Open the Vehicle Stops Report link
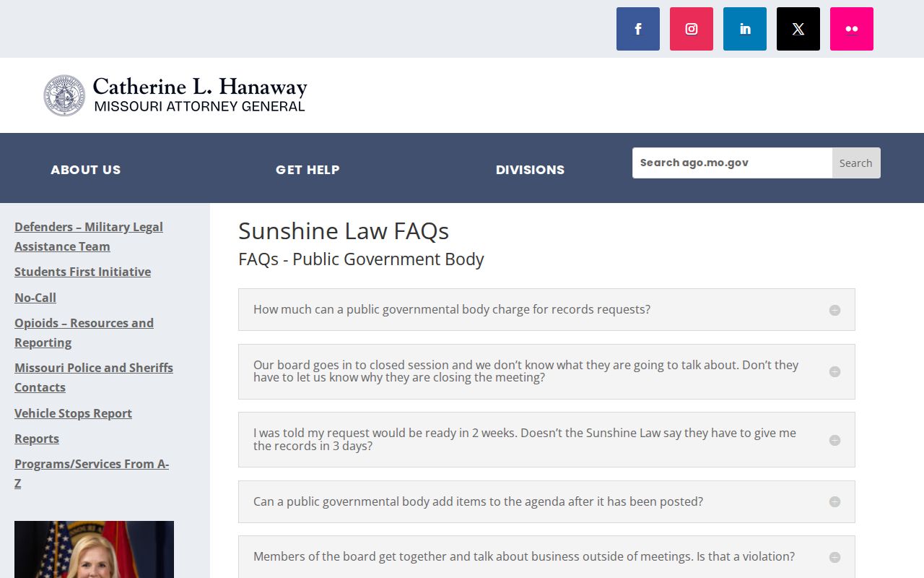The image size is (924, 578). (73, 413)
